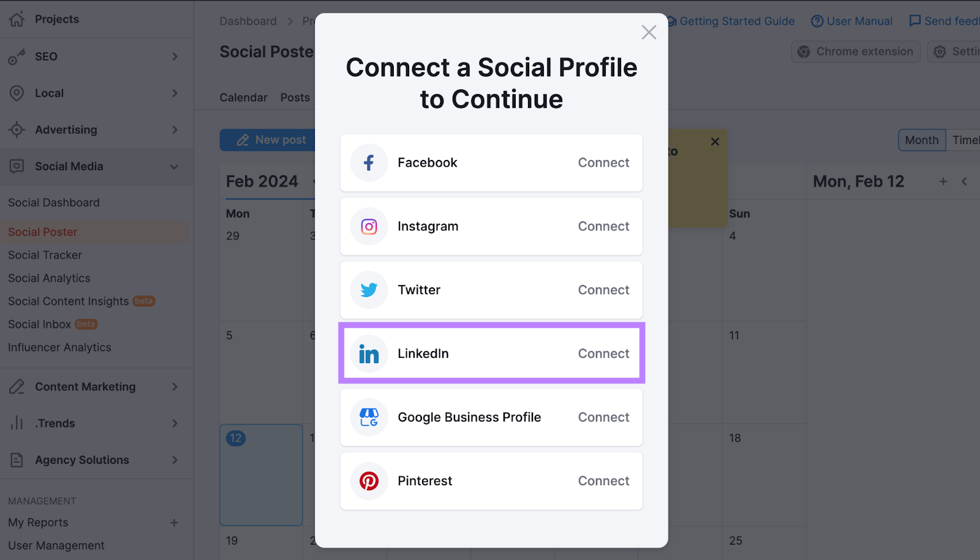Click the Chrome extension puzzle icon

point(803,51)
